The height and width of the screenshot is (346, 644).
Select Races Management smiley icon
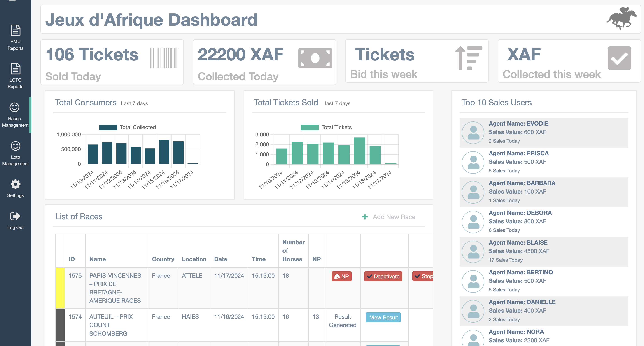(14, 108)
